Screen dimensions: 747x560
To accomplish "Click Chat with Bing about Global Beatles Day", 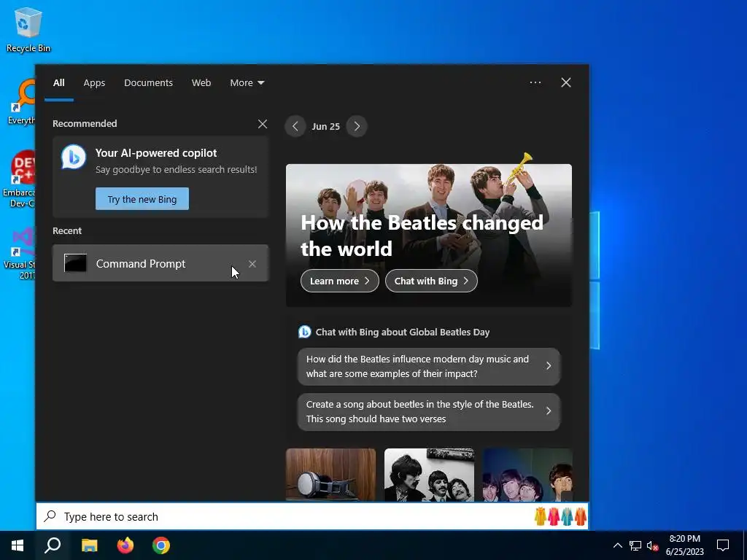I will pos(403,332).
